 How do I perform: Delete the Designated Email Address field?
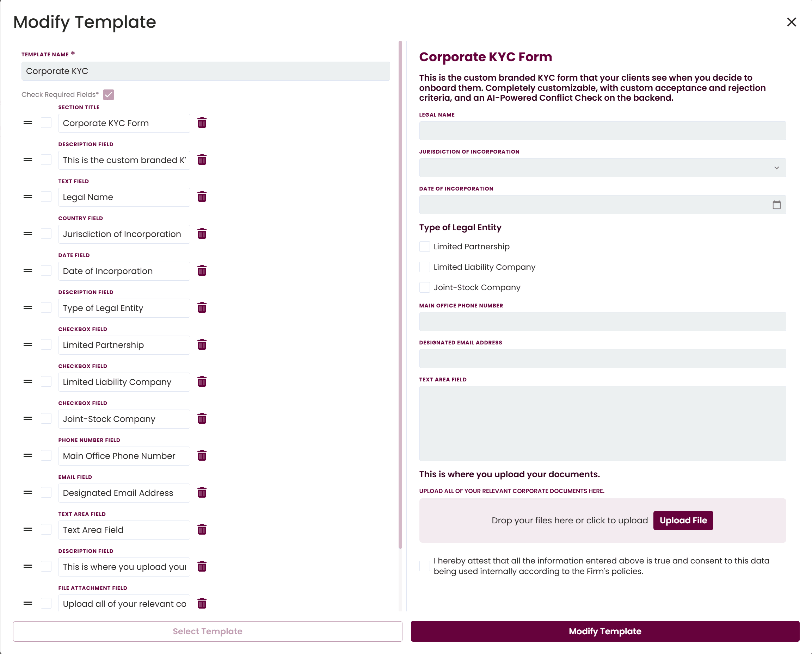tap(202, 492)
